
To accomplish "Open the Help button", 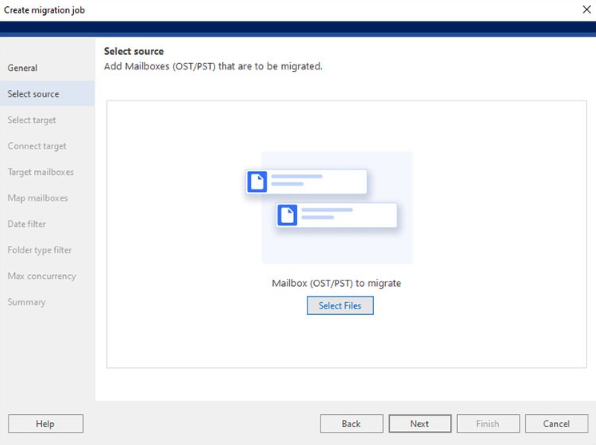I will (x=46, y=423).
